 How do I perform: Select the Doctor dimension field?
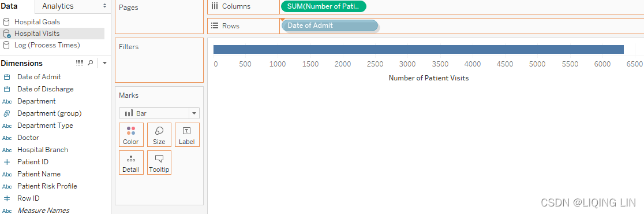(28, 138)
